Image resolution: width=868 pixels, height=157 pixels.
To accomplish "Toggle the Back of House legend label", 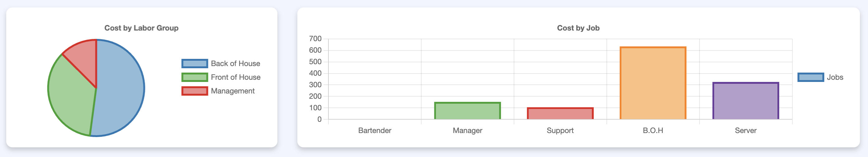I will click(235, 63).
